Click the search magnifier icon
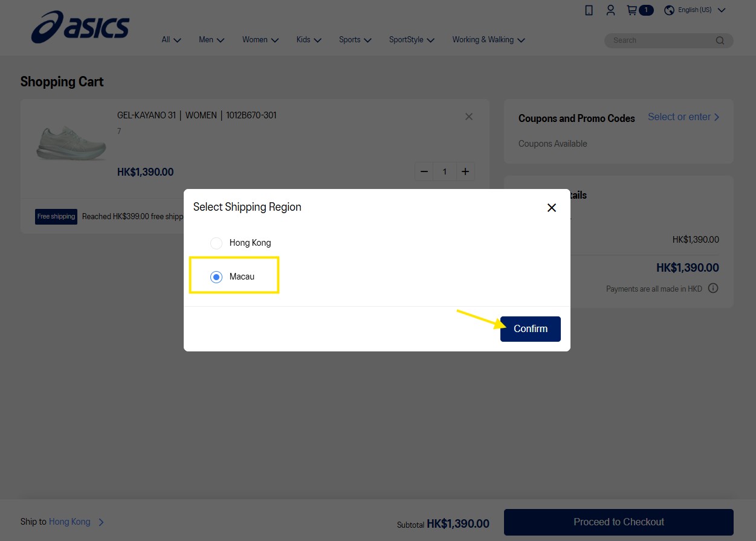756x541 pixels. (x=720, y=40)
